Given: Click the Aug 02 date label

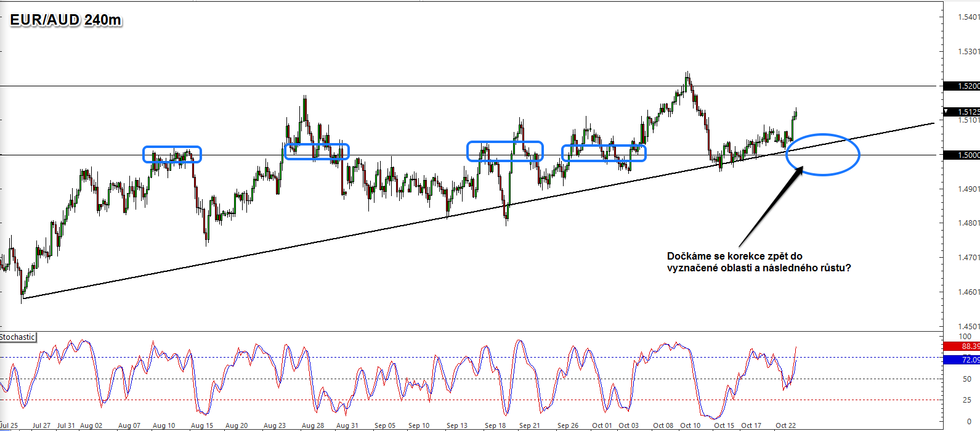Looking at the screenshot, I should tap(91, 425).
